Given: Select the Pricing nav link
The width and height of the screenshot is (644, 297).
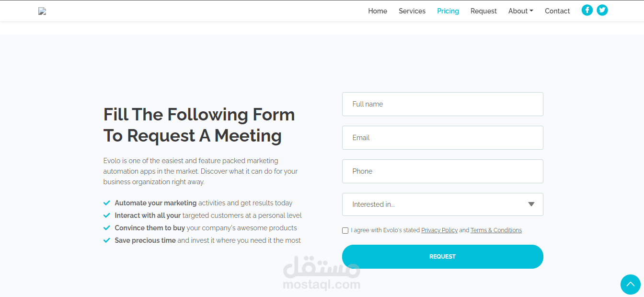Looking at the screenshot, I should pyautogui.click(x=448, y=11).
